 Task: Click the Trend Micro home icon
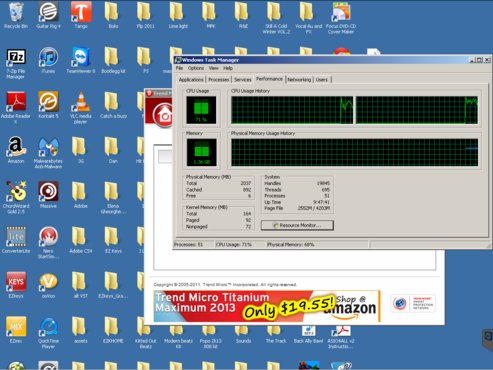(164, 115)
